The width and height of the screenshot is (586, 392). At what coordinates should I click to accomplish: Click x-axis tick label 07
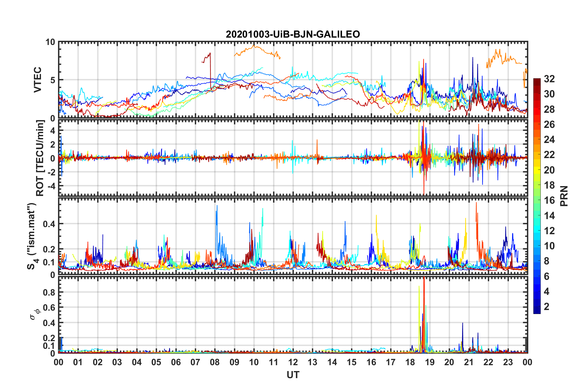[x=195, y=362]
